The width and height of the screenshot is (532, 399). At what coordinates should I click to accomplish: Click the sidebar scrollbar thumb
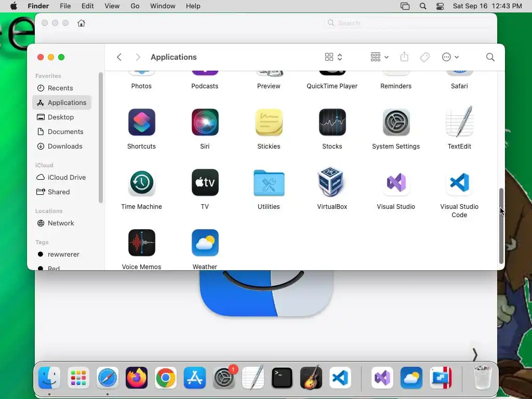[100, 137]
